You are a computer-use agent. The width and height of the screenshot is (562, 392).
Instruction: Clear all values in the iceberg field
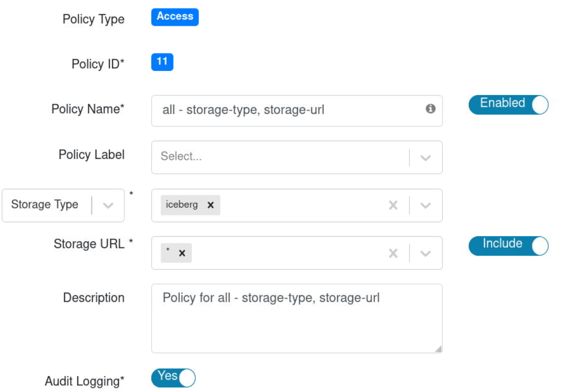pyautogui.click(x=393, y=205)
